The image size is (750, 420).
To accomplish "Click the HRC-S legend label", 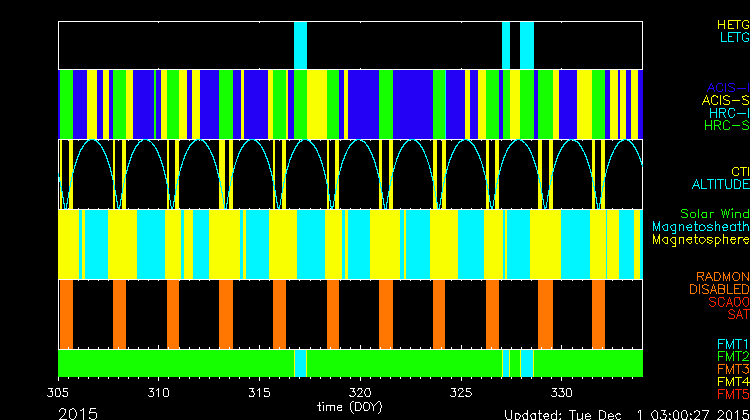I will tap(726, 126).
